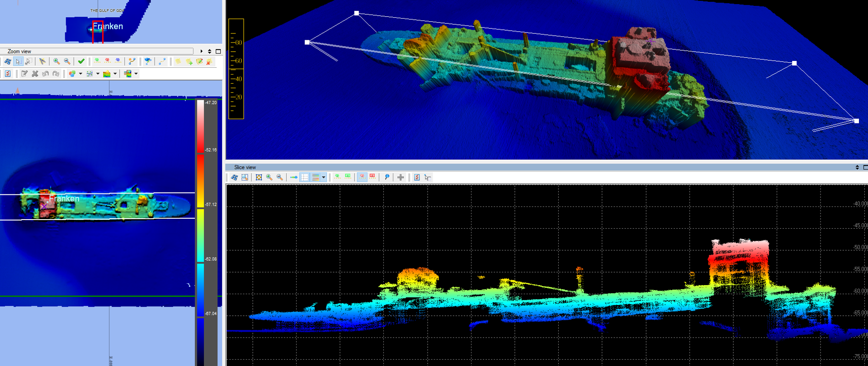Screen dimensions: 868x366
Task: Click the zoom to fit icon in Slice view
Action: pos(259,178)
